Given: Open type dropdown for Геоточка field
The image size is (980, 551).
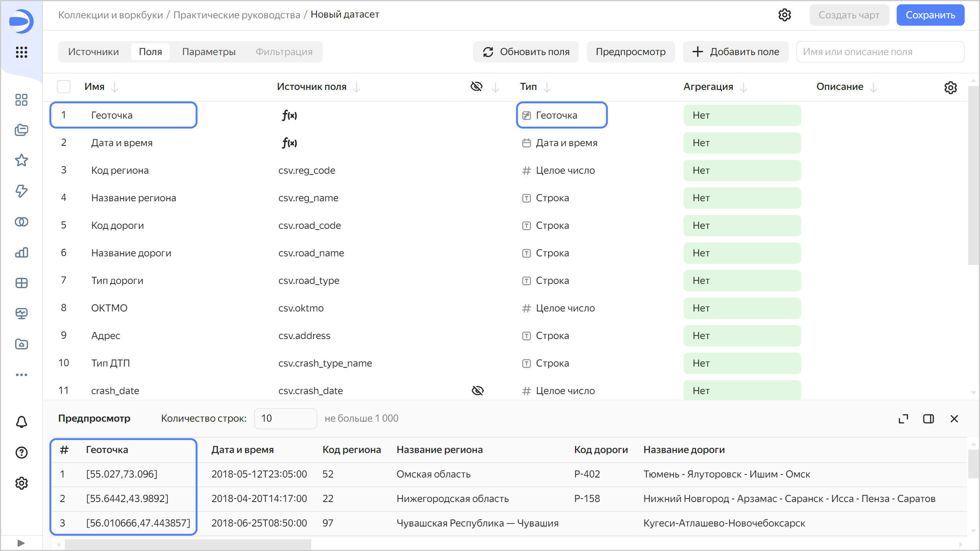Looking at the screenshot, I should coord(562,115).
